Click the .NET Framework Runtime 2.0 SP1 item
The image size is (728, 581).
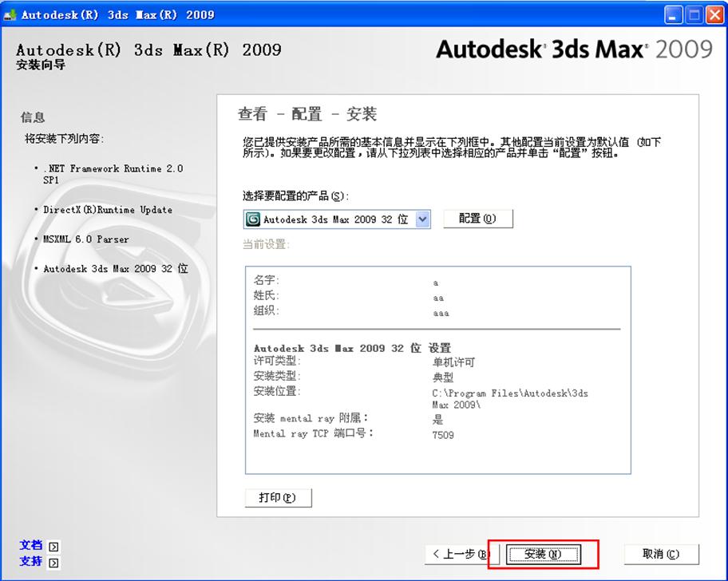[113, 174]
